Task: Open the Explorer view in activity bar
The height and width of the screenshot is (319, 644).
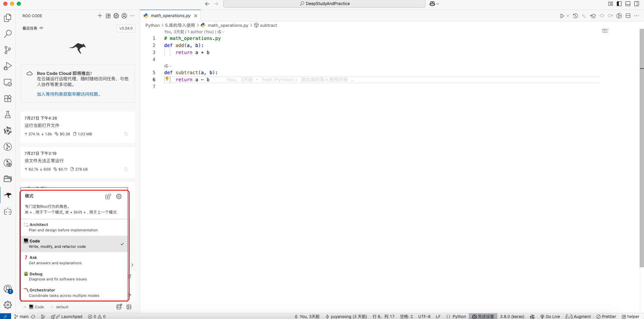Action: (8, 17)
